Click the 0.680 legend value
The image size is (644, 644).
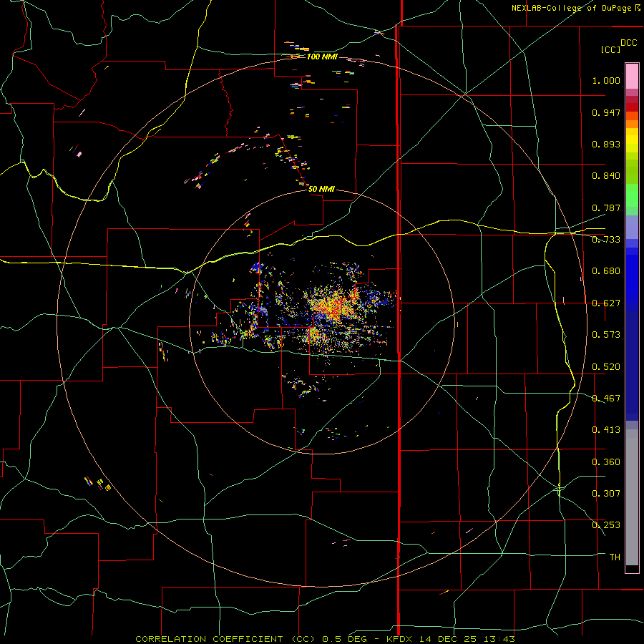[x=606, y=271]
